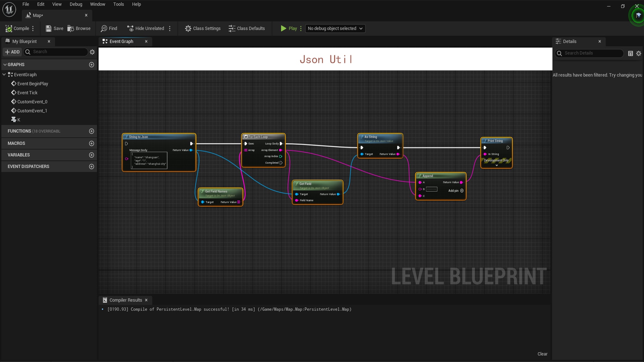Open Class Settings gear
This screenshot has width=644, height=362.
tap(188, 28)
